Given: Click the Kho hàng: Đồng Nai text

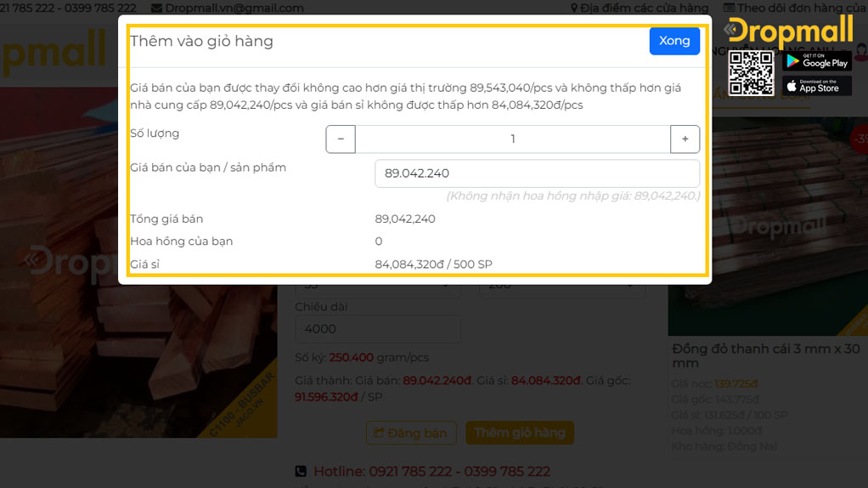Looking at the screenshot, I should [x=724, y=446].
